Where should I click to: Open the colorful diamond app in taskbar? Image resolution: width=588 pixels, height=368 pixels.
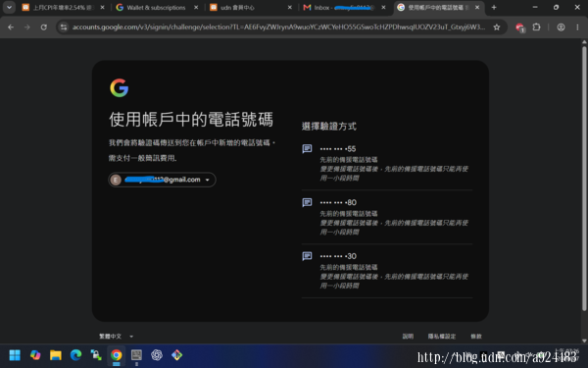click(x=177, y=355)
